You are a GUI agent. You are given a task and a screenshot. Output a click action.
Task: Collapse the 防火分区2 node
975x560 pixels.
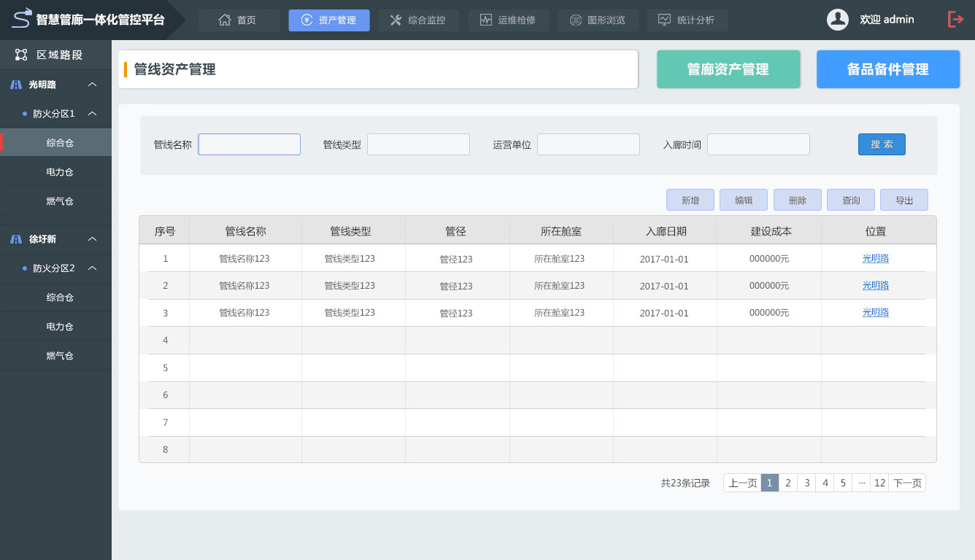click(x=92, y=268)
